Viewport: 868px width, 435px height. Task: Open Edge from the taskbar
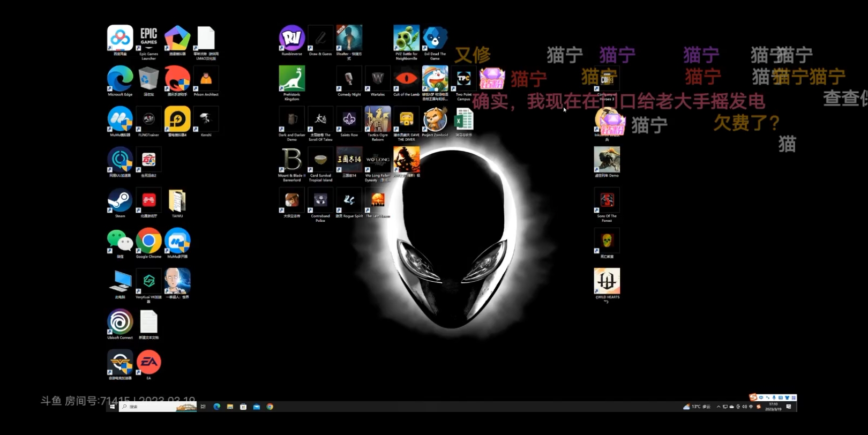pos(216,407)
